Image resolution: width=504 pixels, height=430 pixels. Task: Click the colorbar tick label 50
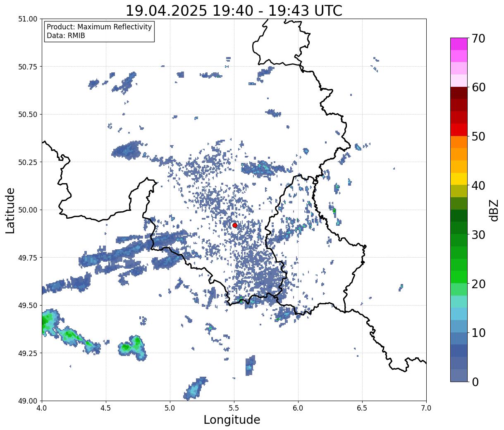tap(478, 136)
